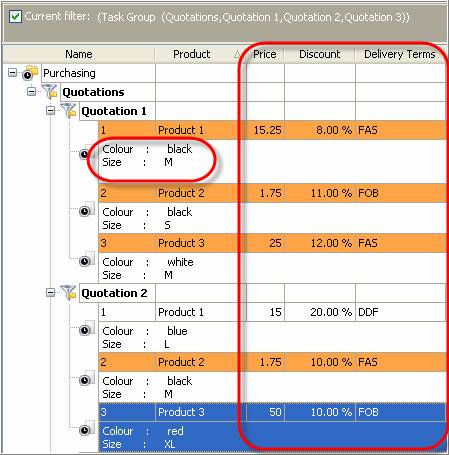
Task: Click the Purchasing folder clock icon
Action: point(29,73)
